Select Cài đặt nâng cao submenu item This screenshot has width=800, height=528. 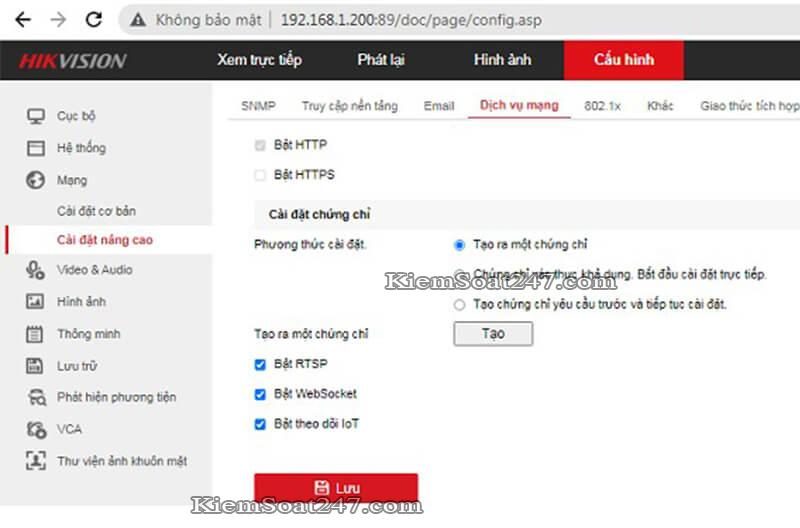(x=105, y=240)
